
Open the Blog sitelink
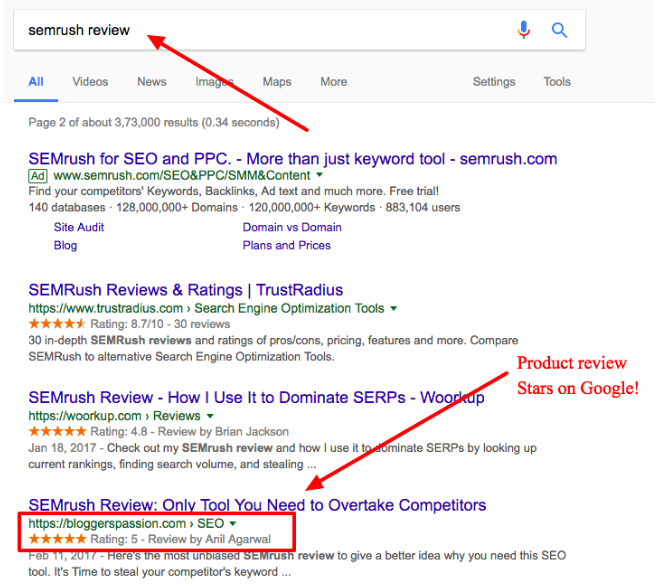click(65, 245)
